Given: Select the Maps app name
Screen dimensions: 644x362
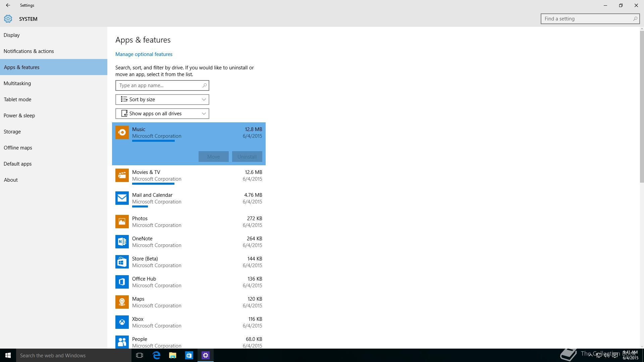Looking at the screenshot, I should point(138,299).
